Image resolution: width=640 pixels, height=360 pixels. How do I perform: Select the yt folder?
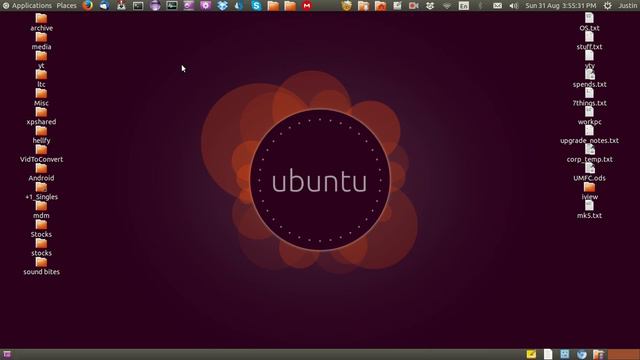click(x=41, y=60)
